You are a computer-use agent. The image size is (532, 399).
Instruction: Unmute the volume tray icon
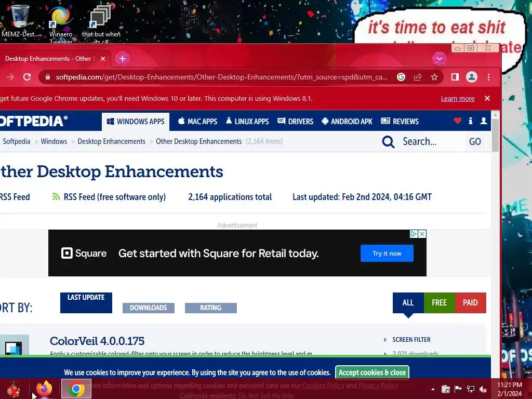coord(483,389)
